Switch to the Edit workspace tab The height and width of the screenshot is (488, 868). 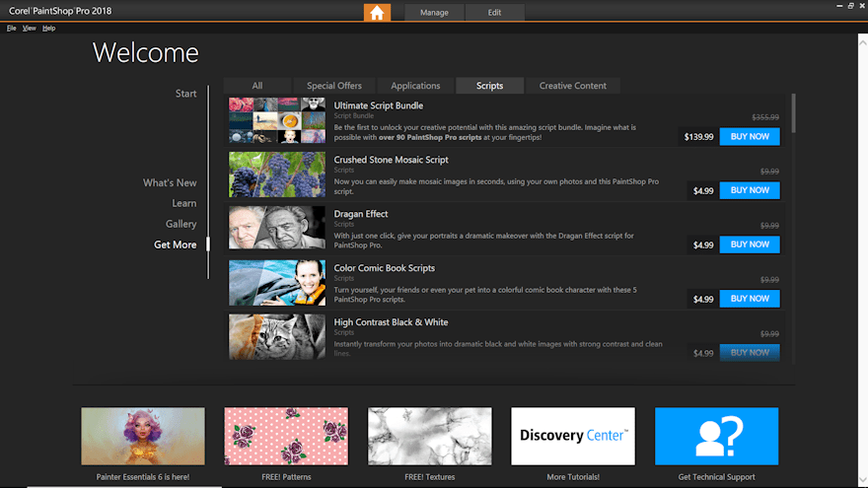pyautogui.click(x=494, y=13)
